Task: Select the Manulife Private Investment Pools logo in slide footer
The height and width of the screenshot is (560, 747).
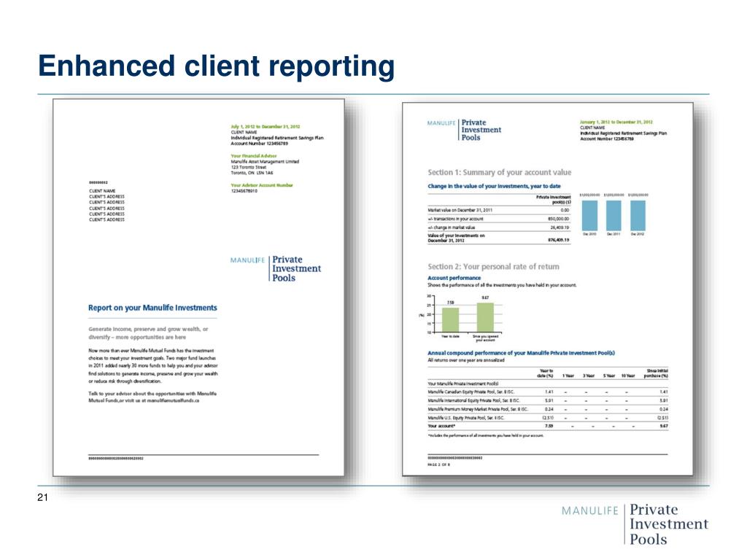Action: click(x=635, y=524)
